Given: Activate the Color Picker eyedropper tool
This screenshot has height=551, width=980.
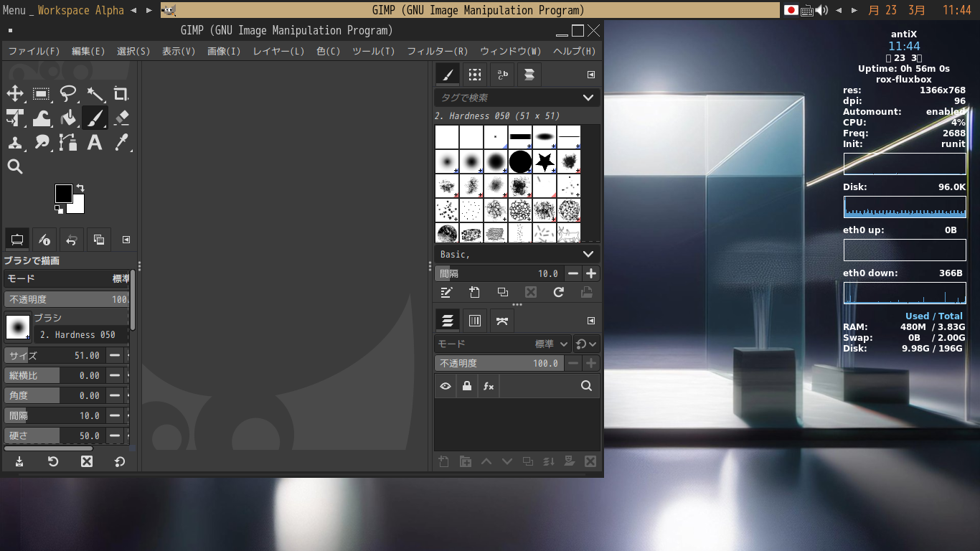Looking at the screenshot, I should pyautogui.click(x=121, y=143).
